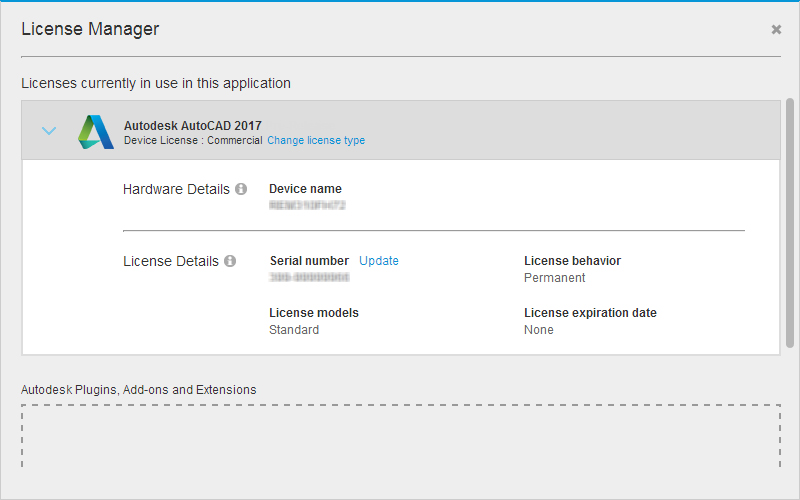
Task: Click the AutoCAD logo icon
Action: (95, 132)
